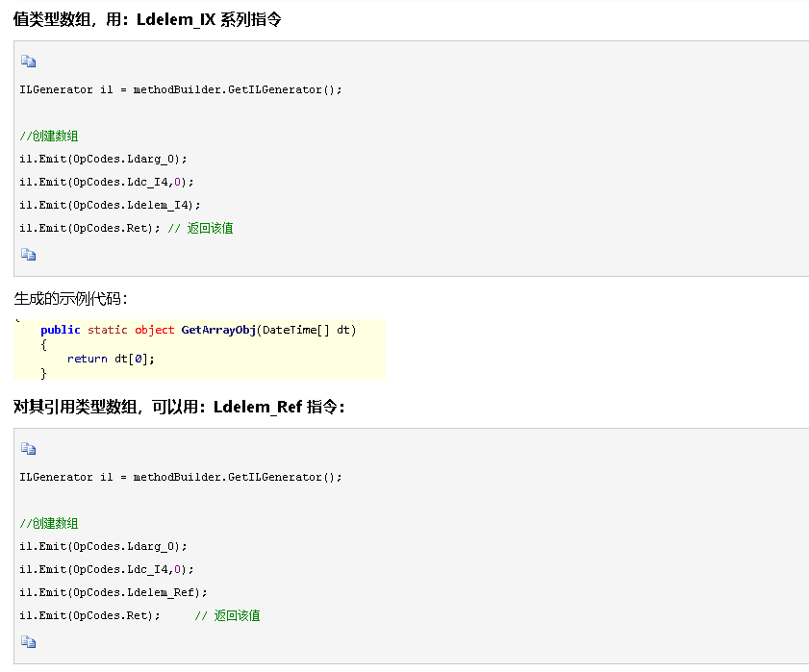The height and width of the screenshot is (672, 809).
Task: Click copy icon above Ldelem_Ref code block
Action: point(28,449)
